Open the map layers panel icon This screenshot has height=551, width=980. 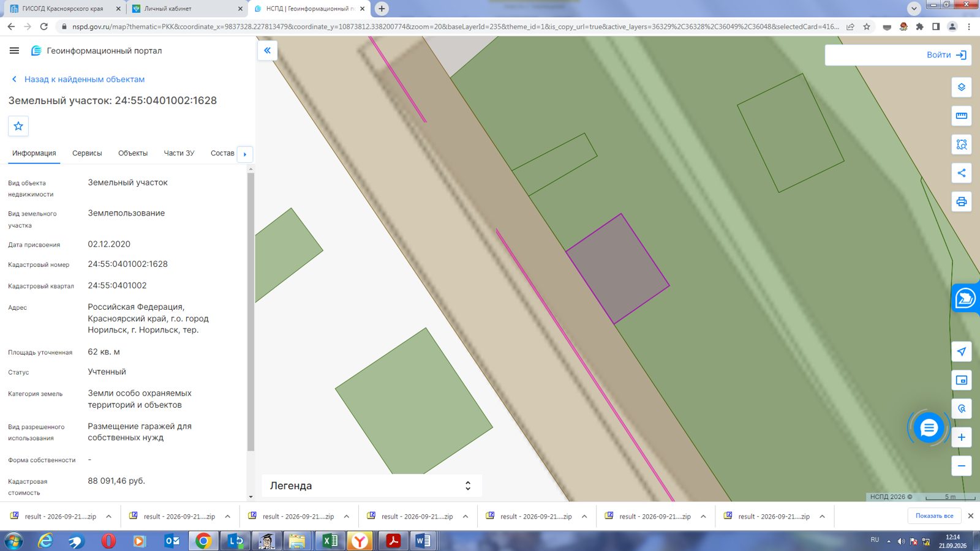[x=961, y=87]
